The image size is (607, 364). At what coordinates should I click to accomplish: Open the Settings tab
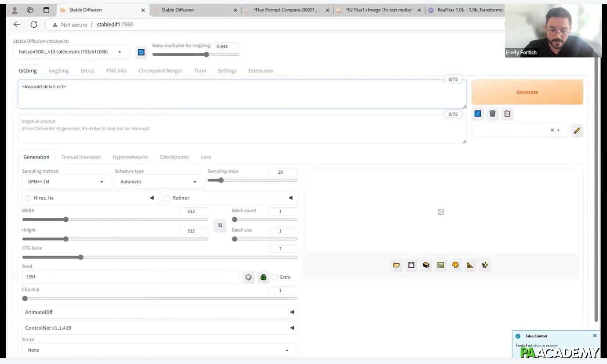(227, 71)
